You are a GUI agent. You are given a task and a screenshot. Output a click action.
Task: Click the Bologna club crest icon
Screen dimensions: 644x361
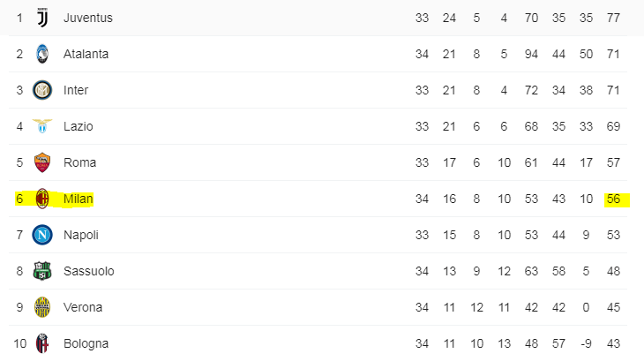coord(41,343)
